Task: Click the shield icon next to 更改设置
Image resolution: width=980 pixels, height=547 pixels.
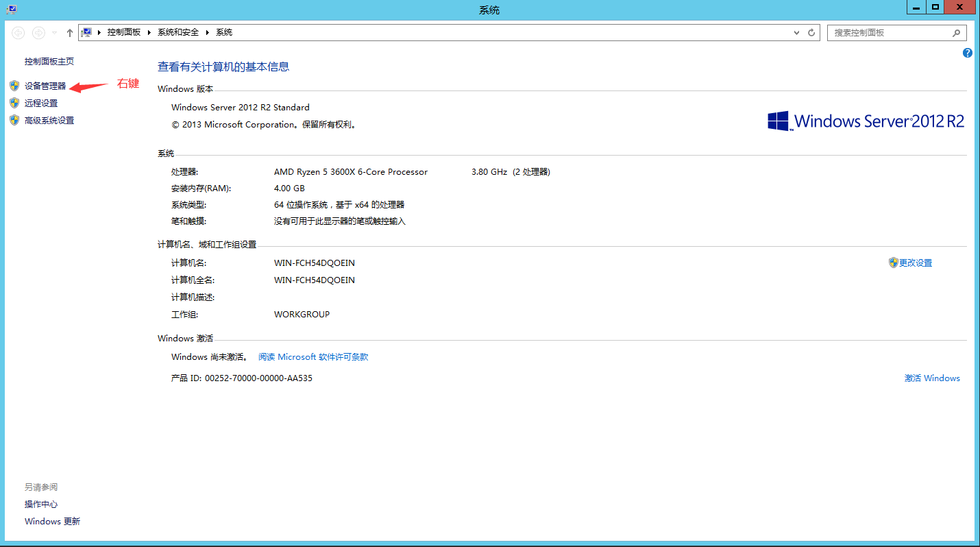Action: pyautogui.click(x=894, y=262)
